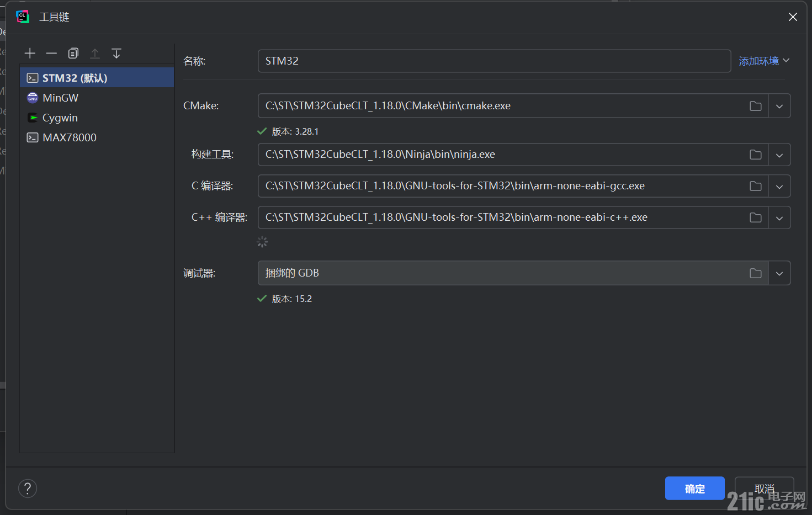Browse folder for C++ 编译器

[x=756, y=217]
